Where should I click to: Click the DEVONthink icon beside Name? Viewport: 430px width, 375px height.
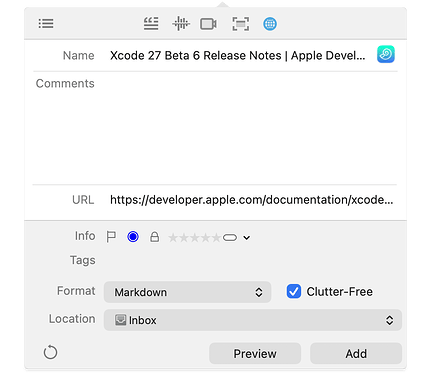(386, 54)
